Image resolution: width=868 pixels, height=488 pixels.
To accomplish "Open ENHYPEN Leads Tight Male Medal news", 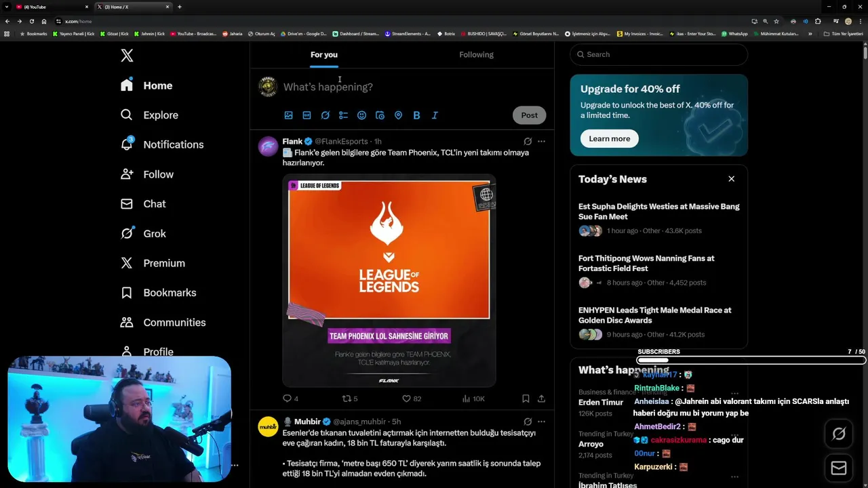I will [x=658, y=323].
